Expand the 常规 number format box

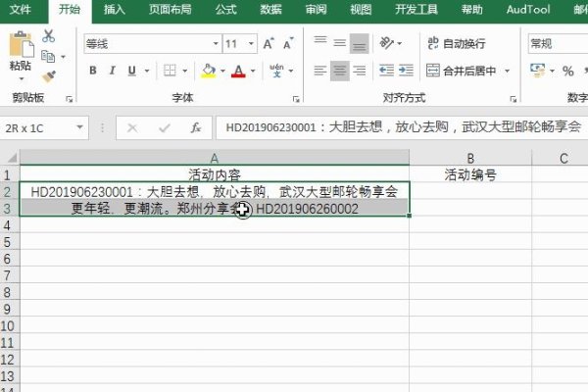point(558,44)
